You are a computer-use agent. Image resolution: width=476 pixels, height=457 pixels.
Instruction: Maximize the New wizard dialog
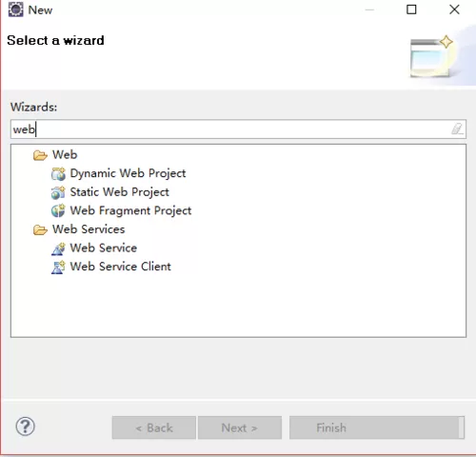pos(411,10)
